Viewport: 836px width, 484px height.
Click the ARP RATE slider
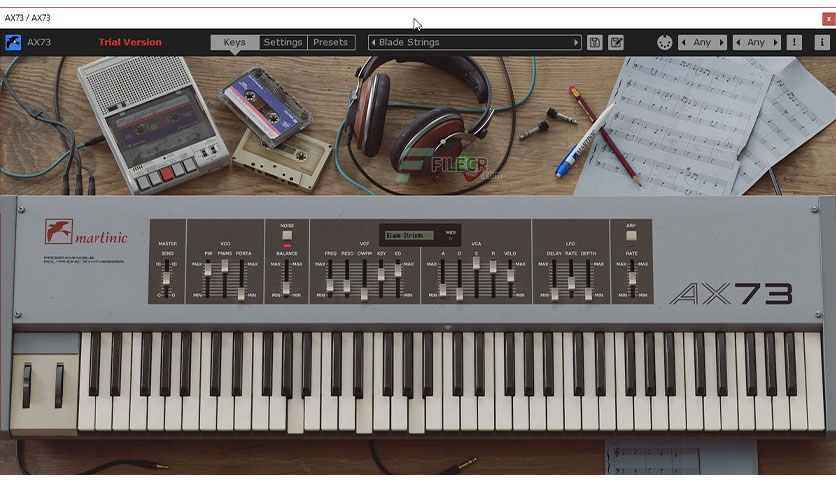click(632, 279)
